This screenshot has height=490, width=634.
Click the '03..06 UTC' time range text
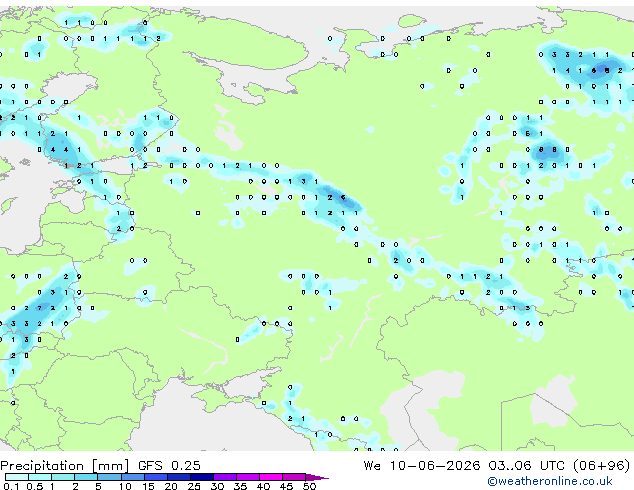click(x=526, y=465)
